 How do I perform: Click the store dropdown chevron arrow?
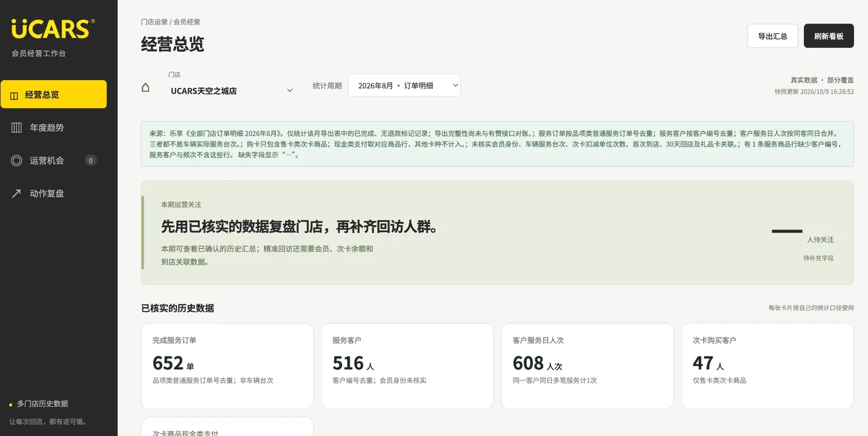(290, 91)
